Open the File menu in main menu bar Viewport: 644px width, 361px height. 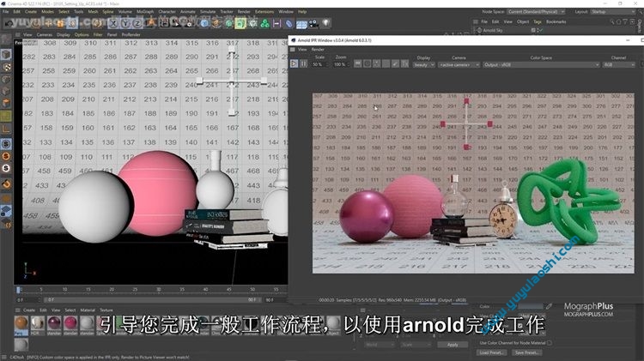(6, 11)
